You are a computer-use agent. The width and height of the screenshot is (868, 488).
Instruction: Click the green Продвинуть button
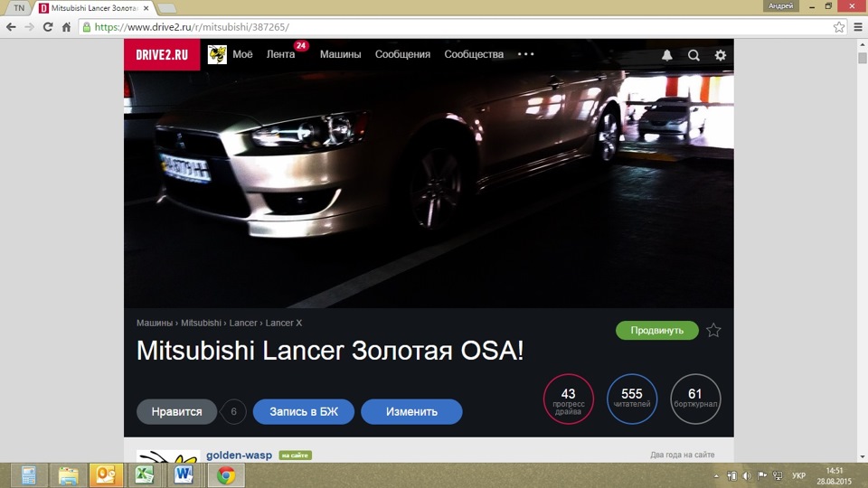[657, 331]
